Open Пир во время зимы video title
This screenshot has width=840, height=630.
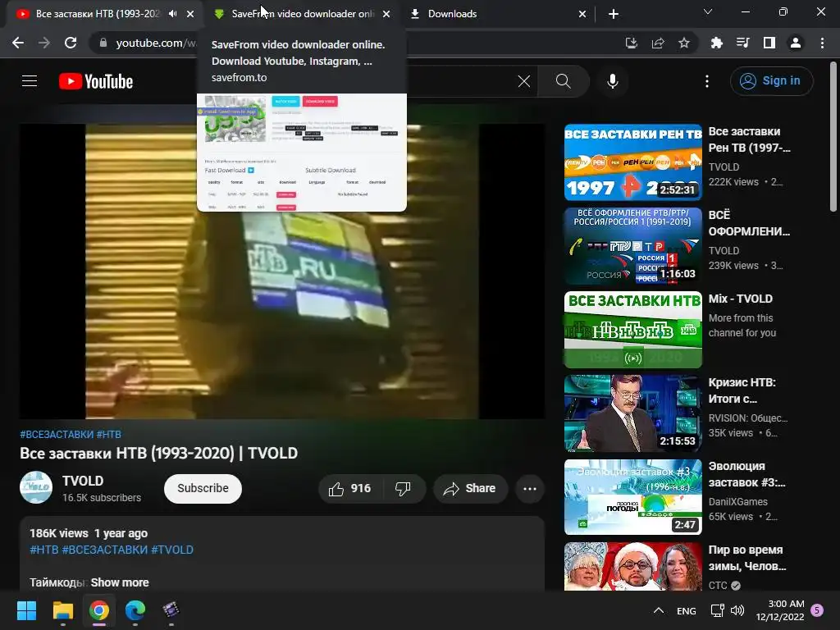click(x=746, y=558)
